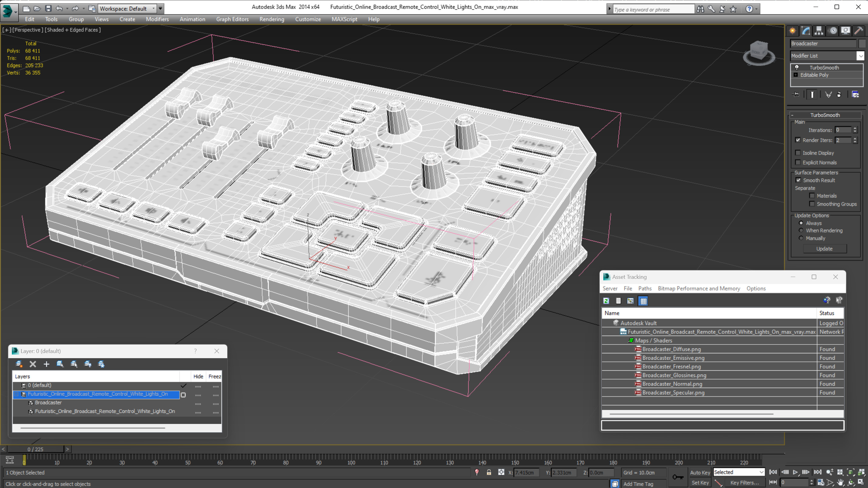This screenshot has height=488, width=868.
Task: Click the Update button
Action: [x=824, y=248]
